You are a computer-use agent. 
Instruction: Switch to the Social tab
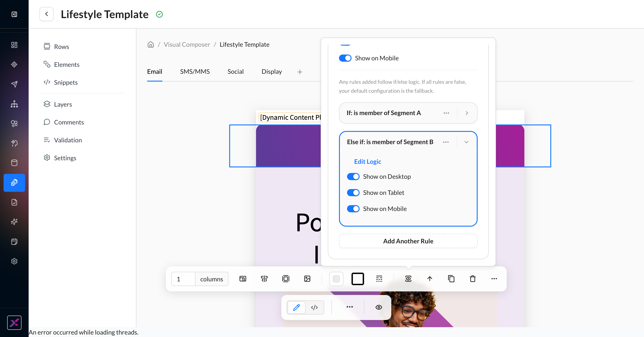click(x=235, y=72)
